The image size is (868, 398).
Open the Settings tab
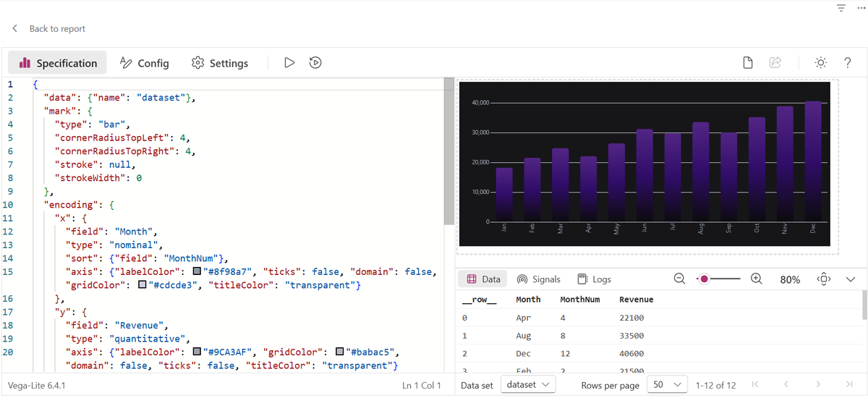coord(220,63)
